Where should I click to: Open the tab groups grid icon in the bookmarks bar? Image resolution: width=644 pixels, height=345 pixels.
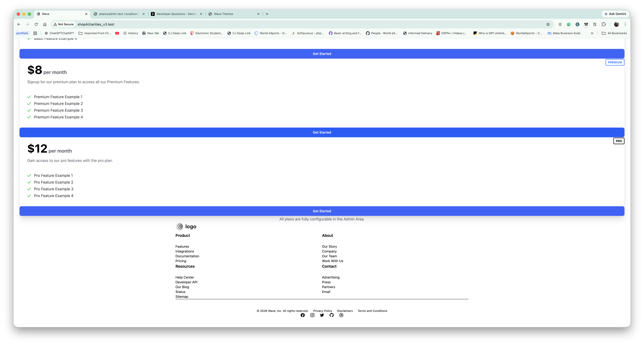(35, 33)
